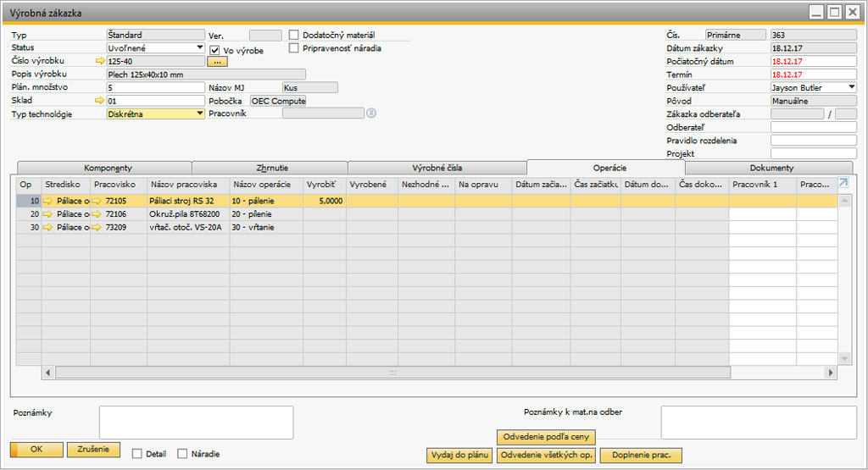Switch to the Komponenty tab

pyautogui.click(x=108, y=168)
